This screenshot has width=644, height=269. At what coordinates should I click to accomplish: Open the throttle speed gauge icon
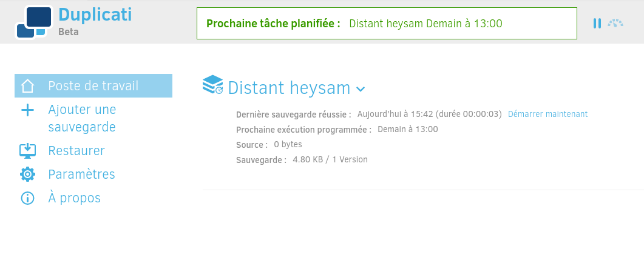[x=615, y=24]
